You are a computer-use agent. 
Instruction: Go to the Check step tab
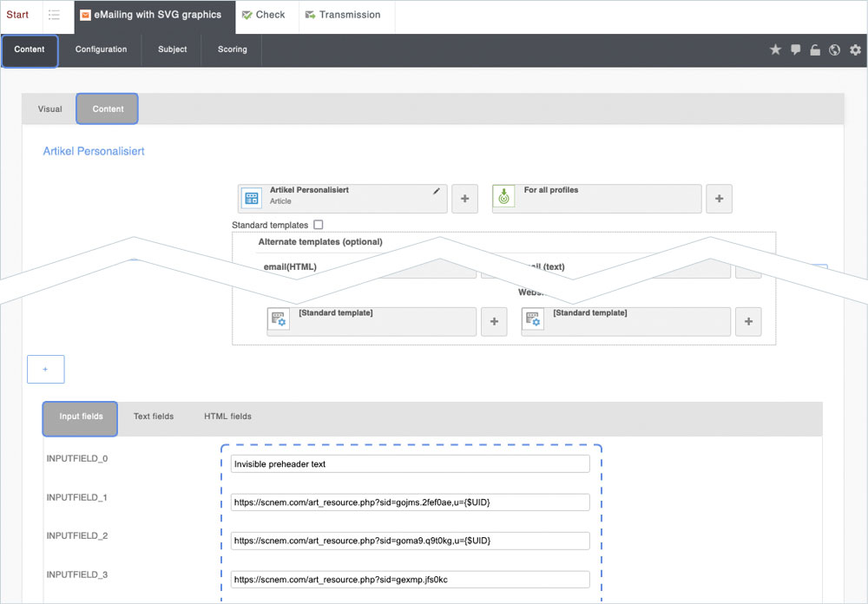coord(264,15)
